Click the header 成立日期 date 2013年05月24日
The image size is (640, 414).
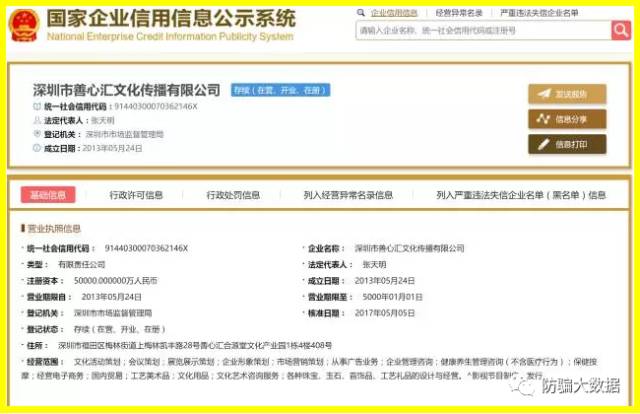(112, 148)
